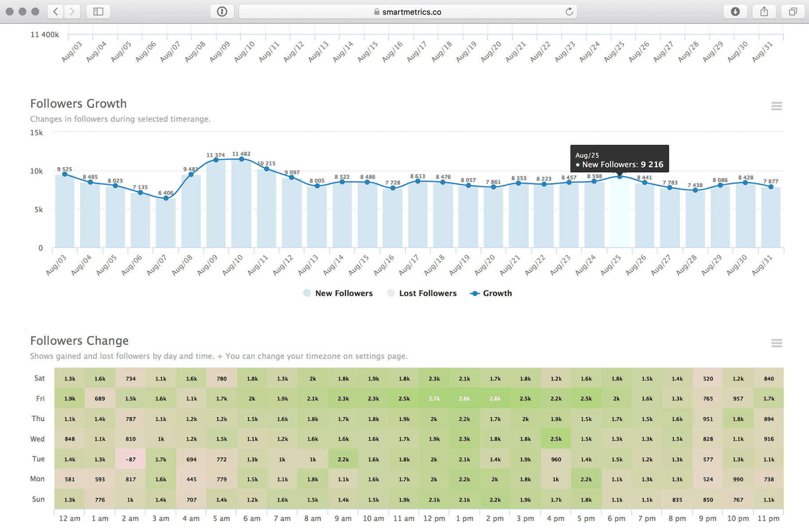Viewport: 809px width, 532px height.
Task: Click the Tuesday 2am cell showing -87
Action: pyautogui.click(x=130, y=459)
